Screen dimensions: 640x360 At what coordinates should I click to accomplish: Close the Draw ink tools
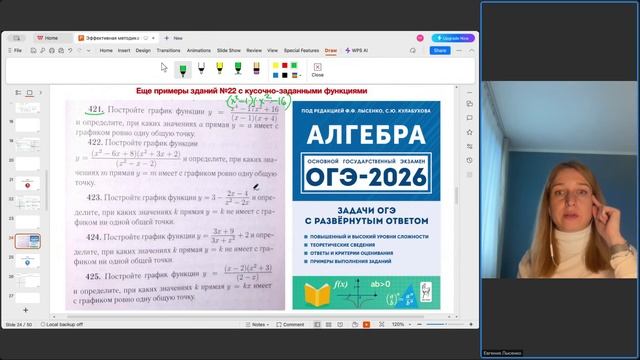[318, 70]
